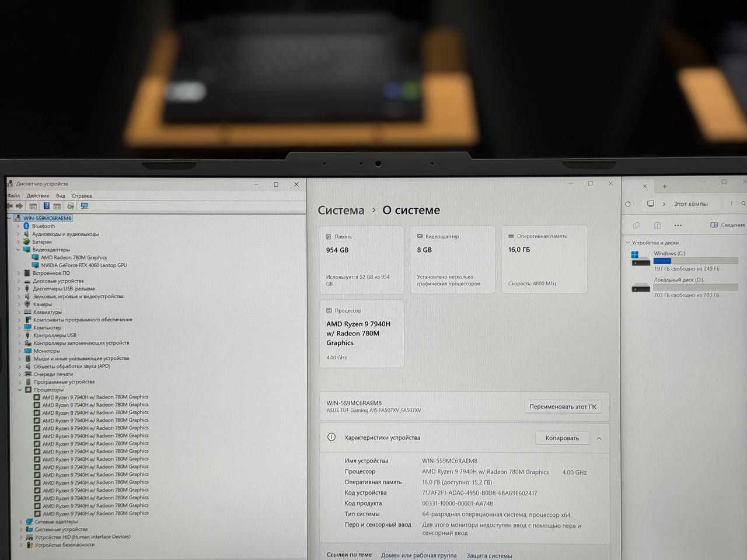
Task: Click the Процессор card icon in Settings
Action: click(329, 310)
